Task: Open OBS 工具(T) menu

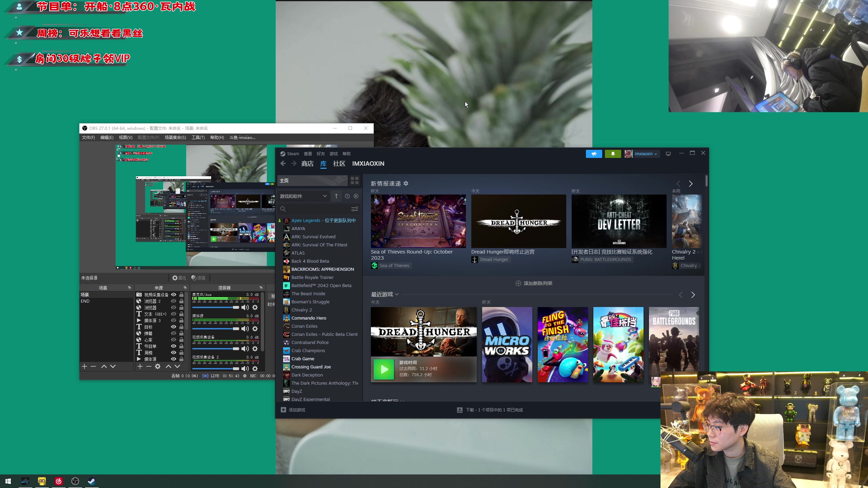Action: coord(198,138)
